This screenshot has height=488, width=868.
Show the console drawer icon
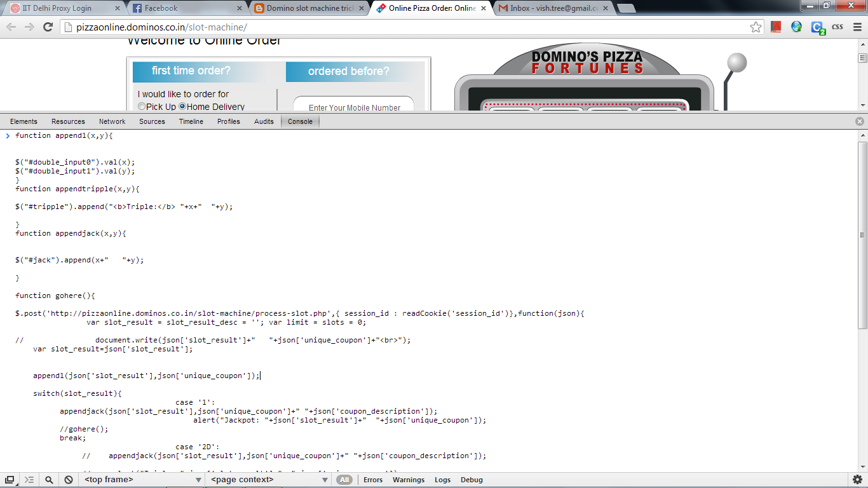(x=29, y=480)
